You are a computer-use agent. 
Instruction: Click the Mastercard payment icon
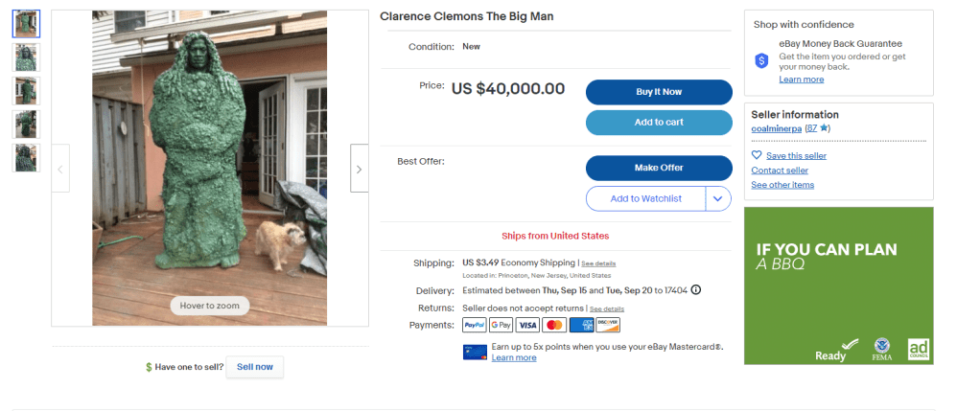click(554, 325)
